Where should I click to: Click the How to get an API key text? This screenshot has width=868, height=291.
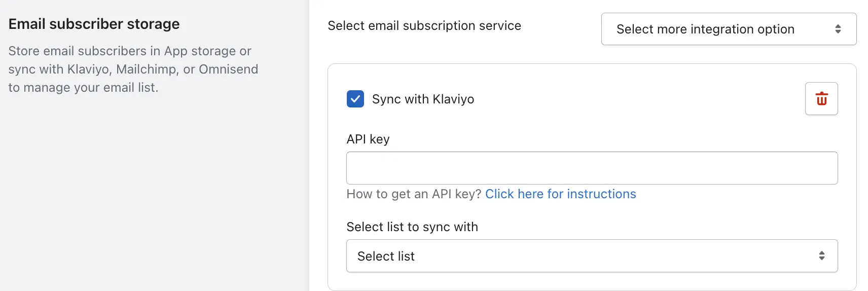click(x=414, y=194)
